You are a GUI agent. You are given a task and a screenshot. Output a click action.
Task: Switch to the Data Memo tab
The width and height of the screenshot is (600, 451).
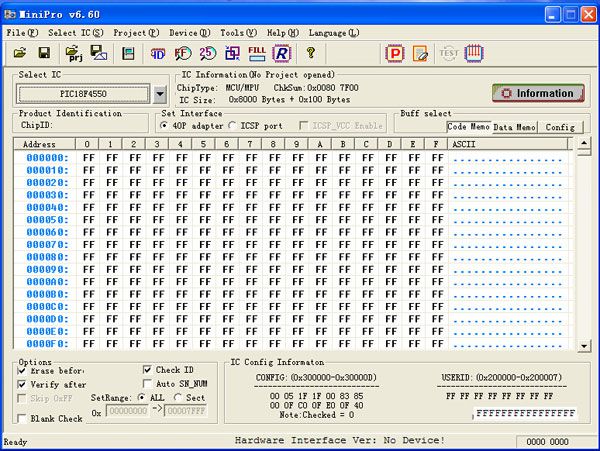(x=514, y=128)
